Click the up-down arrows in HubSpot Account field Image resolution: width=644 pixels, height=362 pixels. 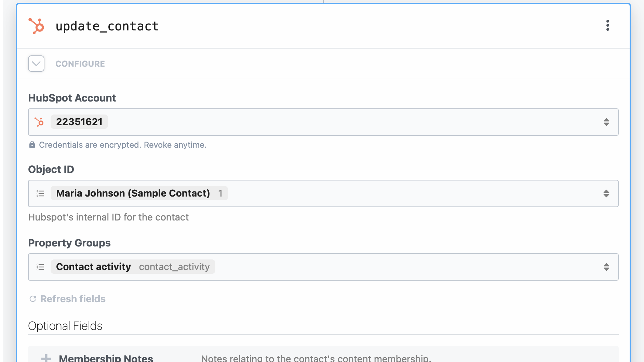[606, 122]
